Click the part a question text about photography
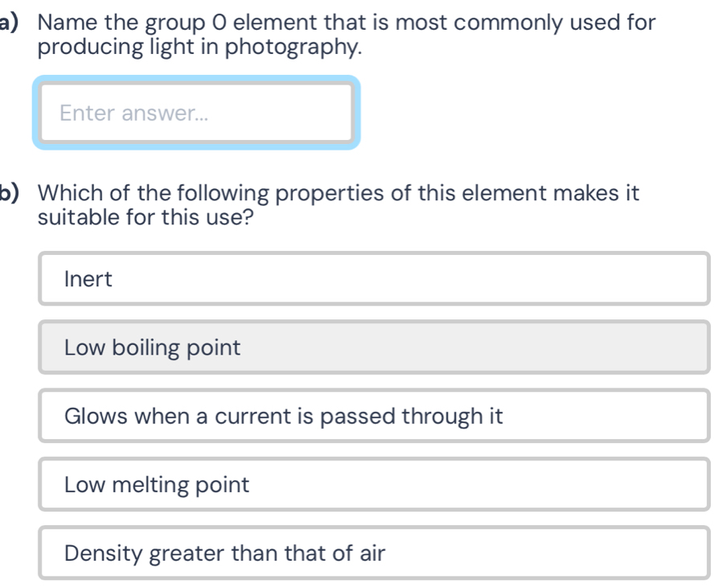Screen dimensions: 722x588 point(346,35)
